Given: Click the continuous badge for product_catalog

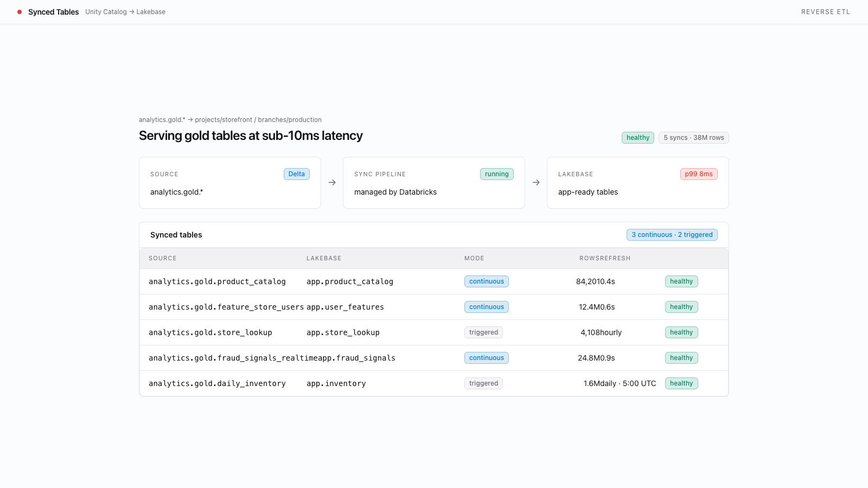Looking at the screenshot, I should pos(487,281).
